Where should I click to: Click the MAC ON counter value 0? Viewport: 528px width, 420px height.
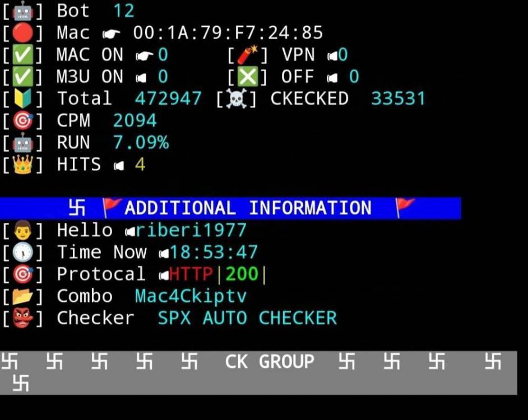click(163, 54)
